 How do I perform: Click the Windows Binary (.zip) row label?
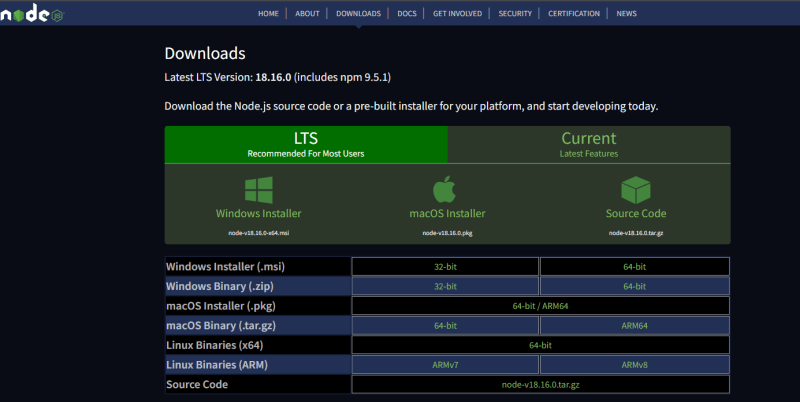220,286
